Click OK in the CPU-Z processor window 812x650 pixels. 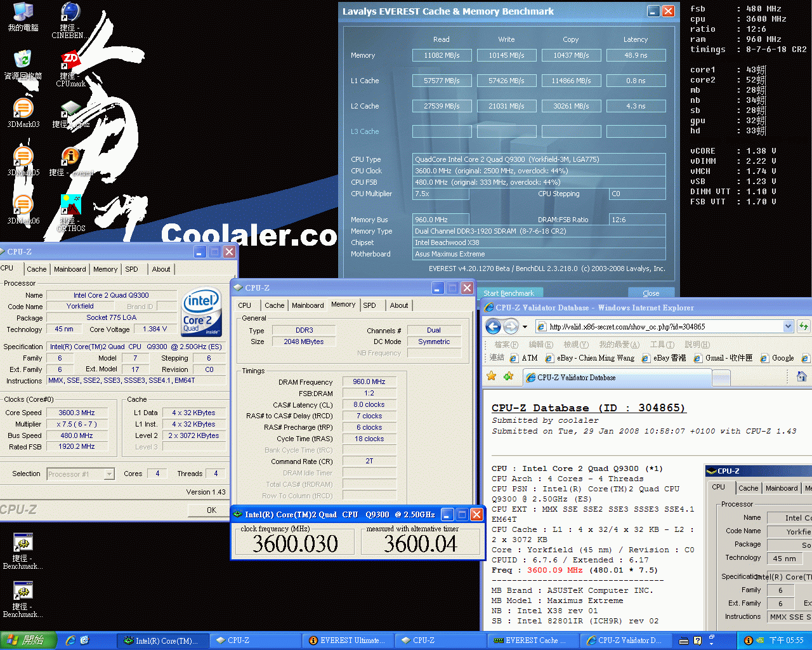tap(211, 510)
